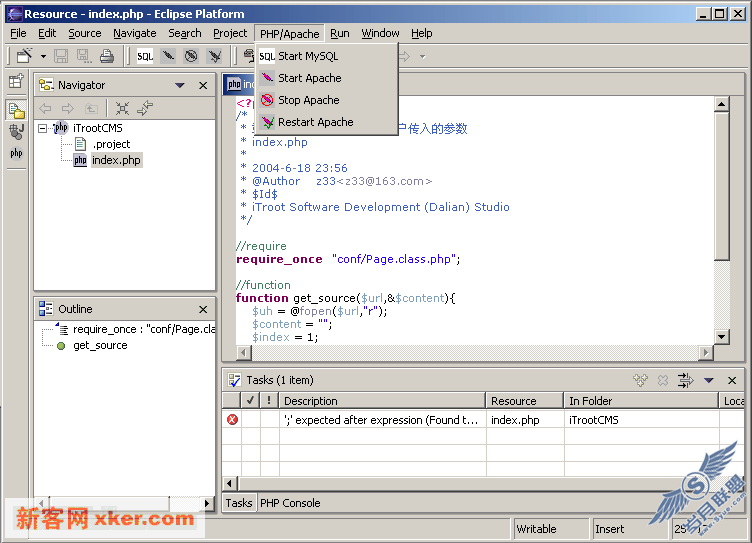752x543 pixels.
Task: Choose Restart Apache from the menu
Action: (327, 122)
